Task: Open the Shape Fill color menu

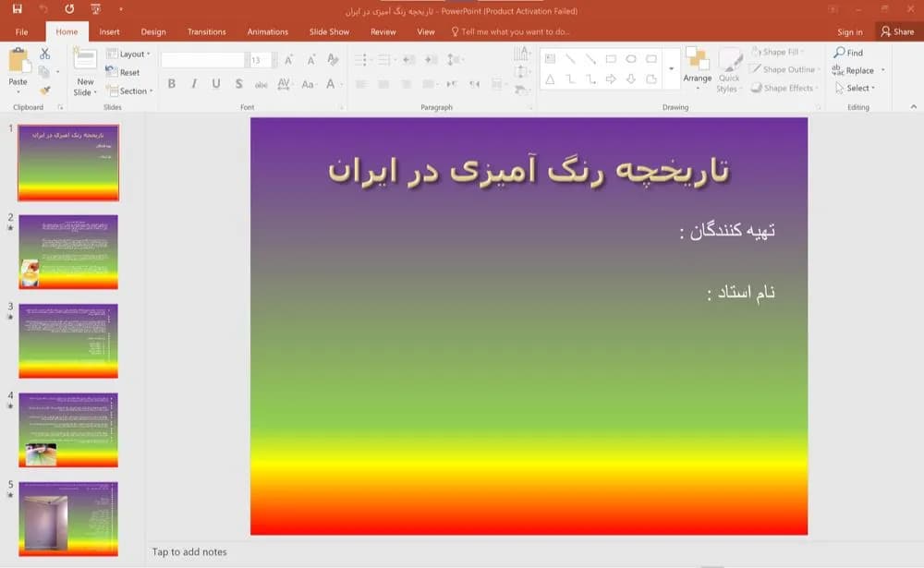Action: 778,52
